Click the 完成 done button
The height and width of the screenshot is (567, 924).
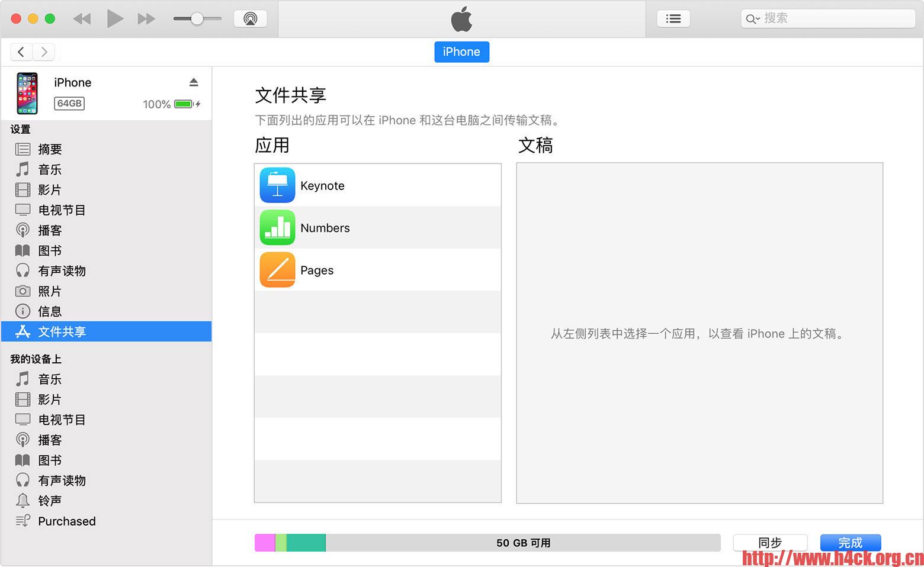pos(851,542)
